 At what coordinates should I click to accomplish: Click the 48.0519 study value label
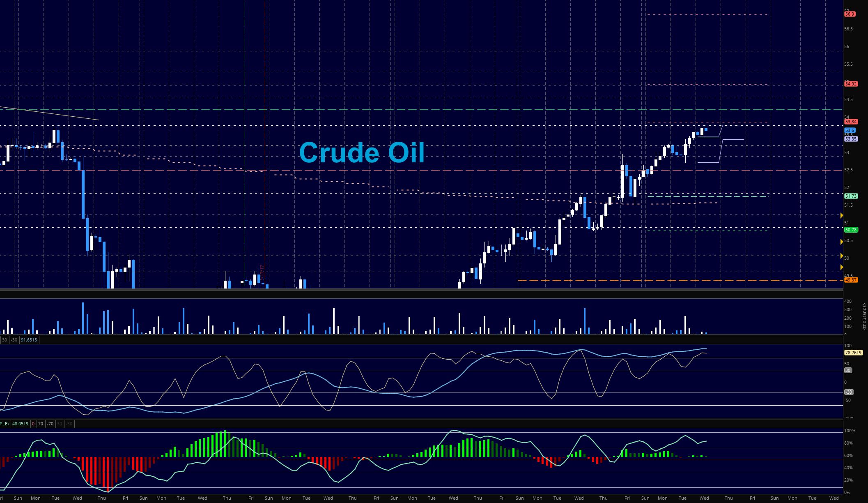[x=20, y=424]
